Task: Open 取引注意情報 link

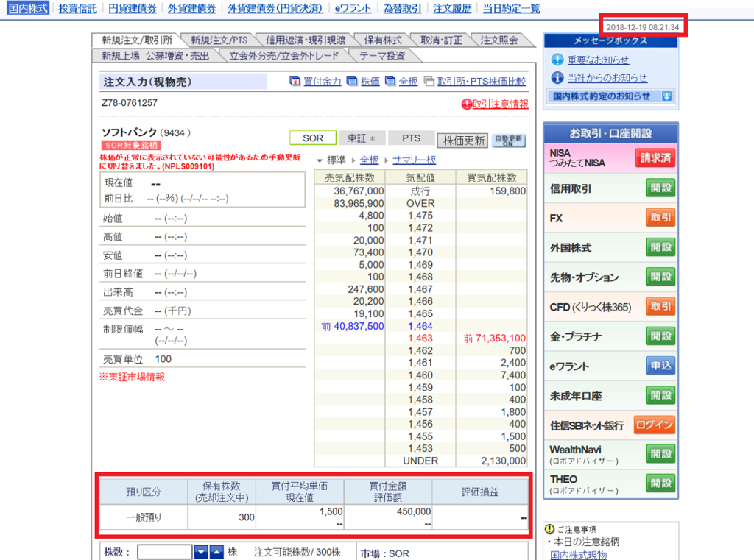Action: click(x=500, y=104)
